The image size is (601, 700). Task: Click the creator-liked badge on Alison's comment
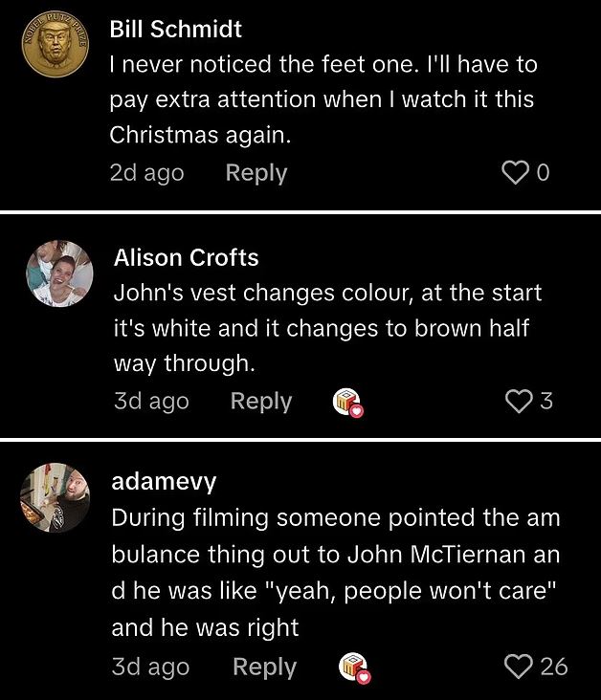[347, 403]
